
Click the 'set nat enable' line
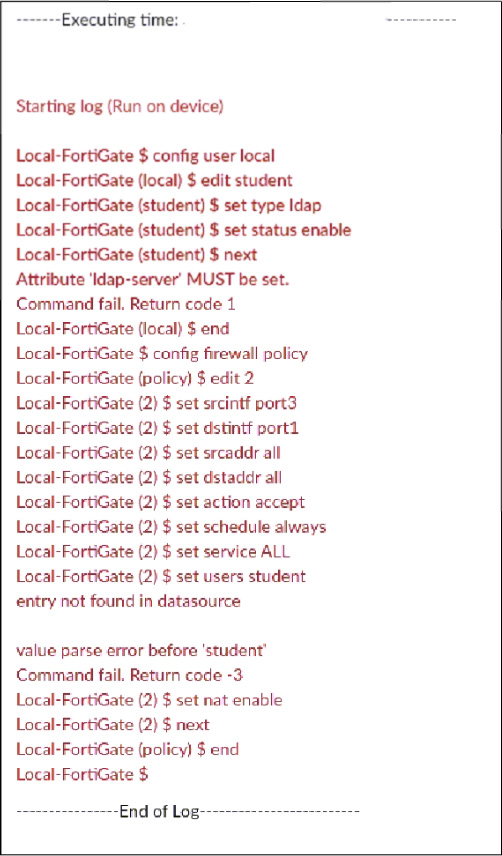[150, 700]
